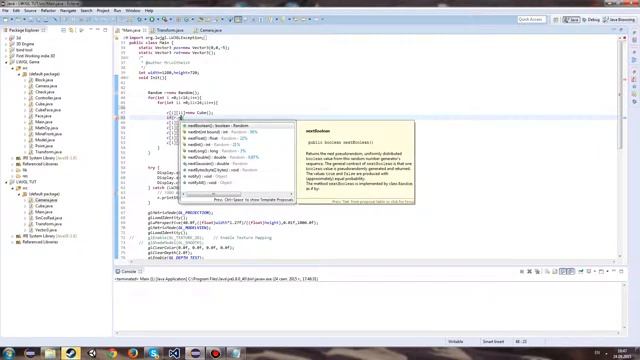The height and width of the screenshot is (360, 640).
Task: Switch to the Java perspective
Action: (571, 20)
